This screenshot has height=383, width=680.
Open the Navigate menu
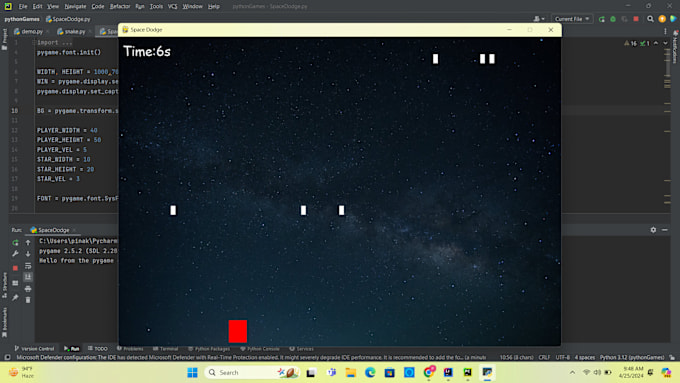[75, 7]
